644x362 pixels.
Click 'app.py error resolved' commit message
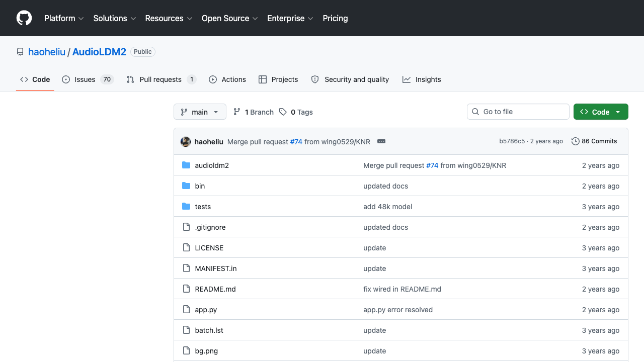(398, 310)
